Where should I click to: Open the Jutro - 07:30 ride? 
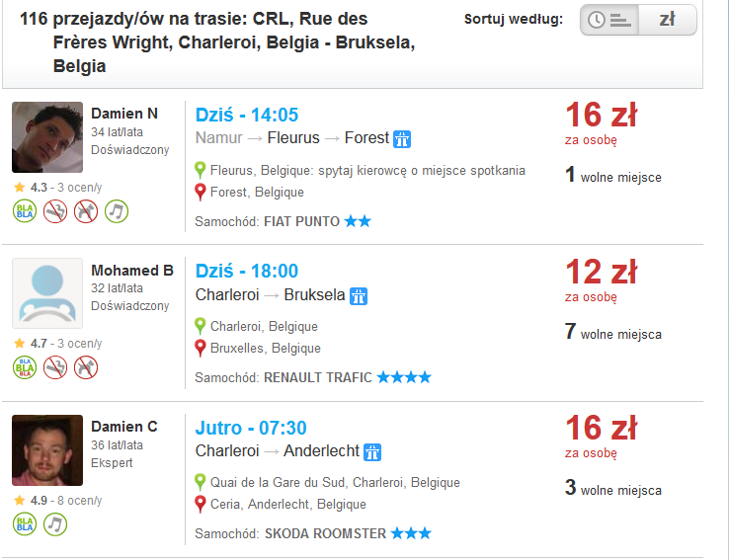point(251,428)
